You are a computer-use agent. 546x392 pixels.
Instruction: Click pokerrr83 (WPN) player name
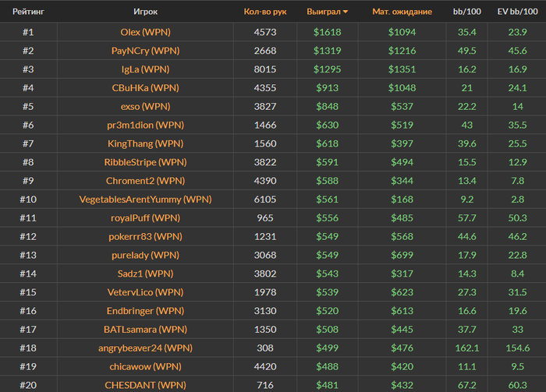click(x=145, y=236)
